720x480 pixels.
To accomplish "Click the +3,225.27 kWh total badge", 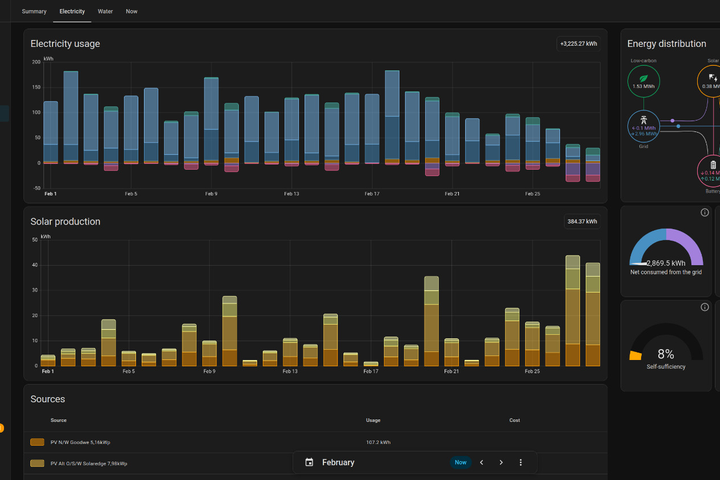I will [x=579, y=44].
